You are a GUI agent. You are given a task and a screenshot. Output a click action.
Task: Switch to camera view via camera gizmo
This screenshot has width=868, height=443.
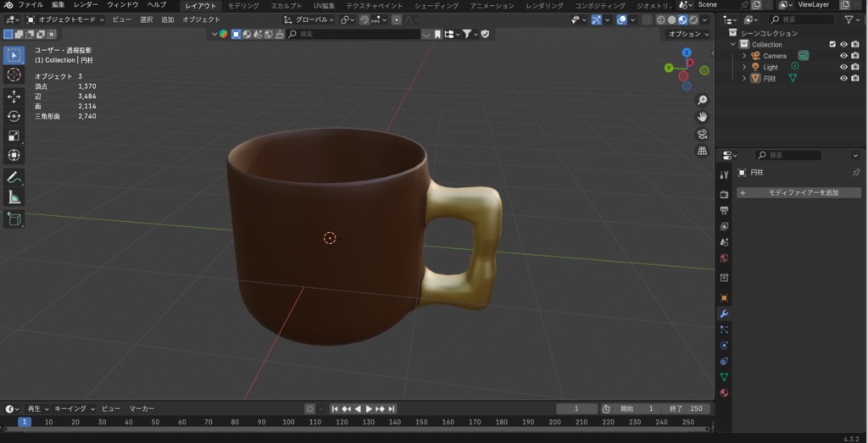point(702,134)
